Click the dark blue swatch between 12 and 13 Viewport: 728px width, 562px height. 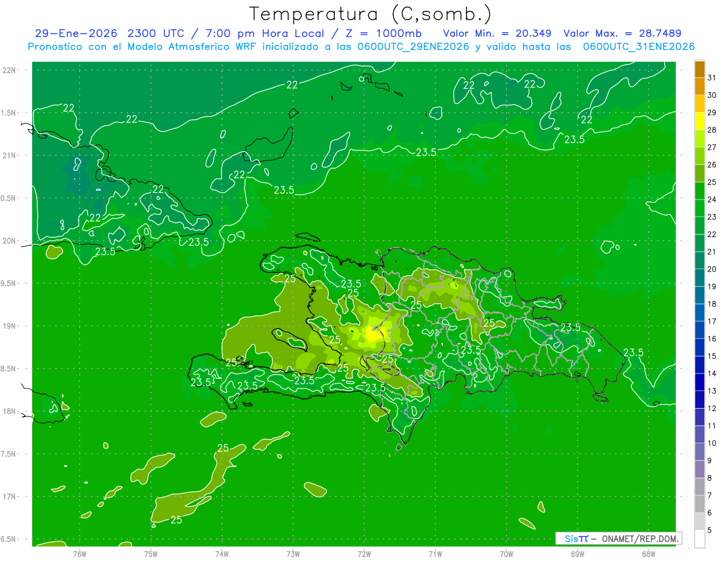pos(699,400)
